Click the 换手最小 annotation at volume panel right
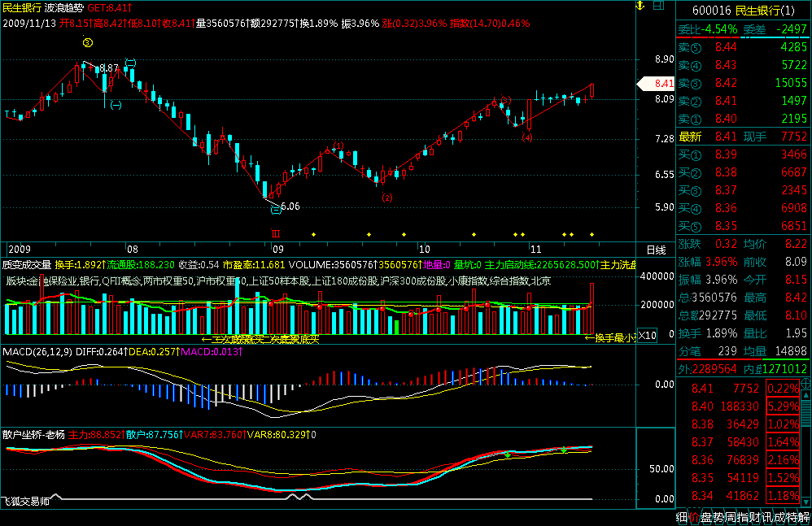 pos(610,338)
